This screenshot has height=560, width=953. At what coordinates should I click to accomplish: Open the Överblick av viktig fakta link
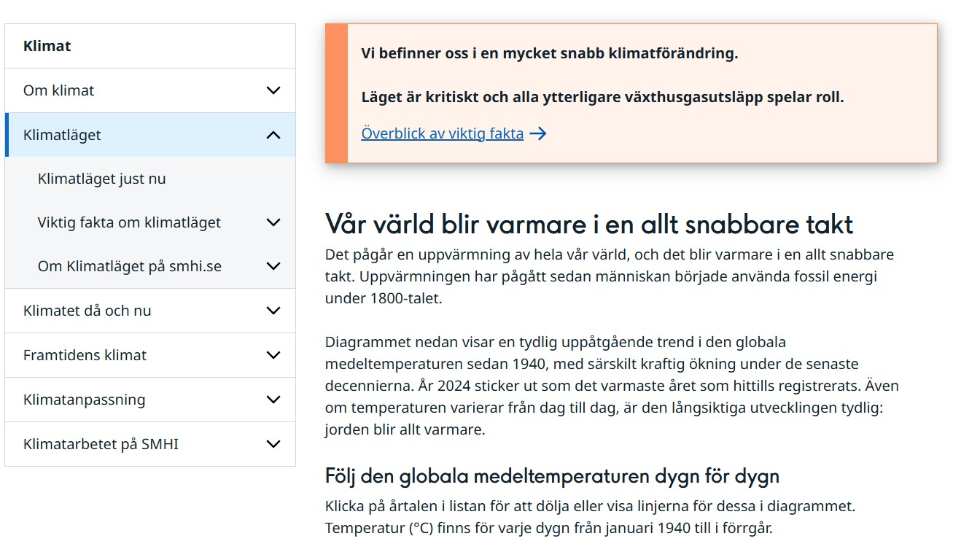point(442,133)
